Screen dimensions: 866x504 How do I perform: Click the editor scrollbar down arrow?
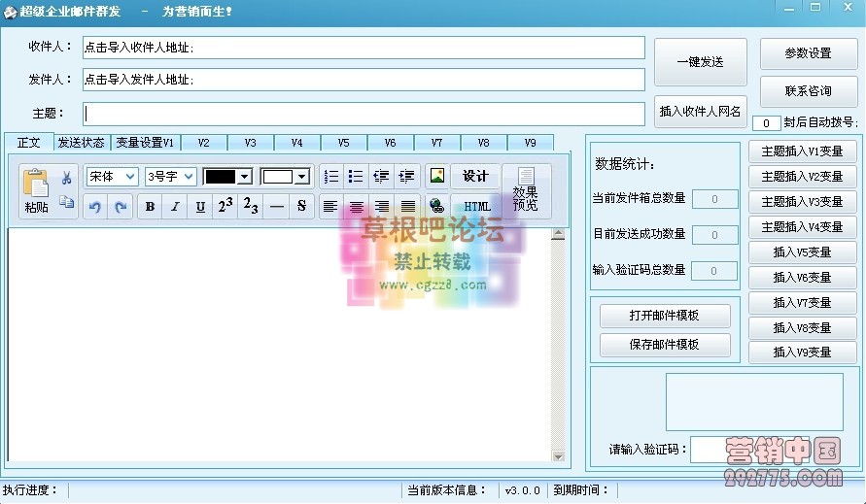point(558,456)
